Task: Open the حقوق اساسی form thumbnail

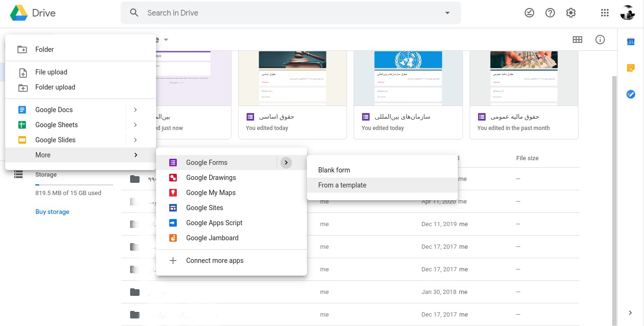Action: [292, 78]
